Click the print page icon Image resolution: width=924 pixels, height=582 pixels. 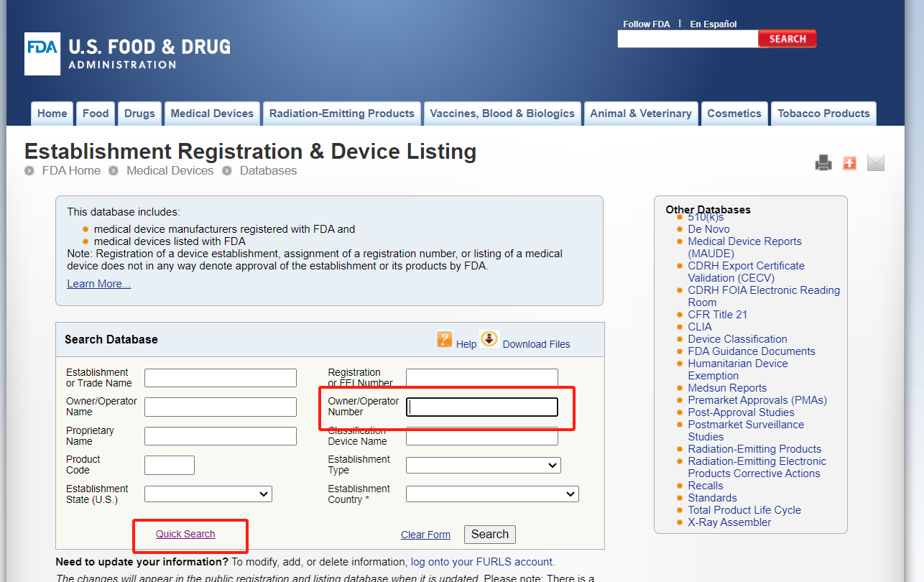[823, 163]
